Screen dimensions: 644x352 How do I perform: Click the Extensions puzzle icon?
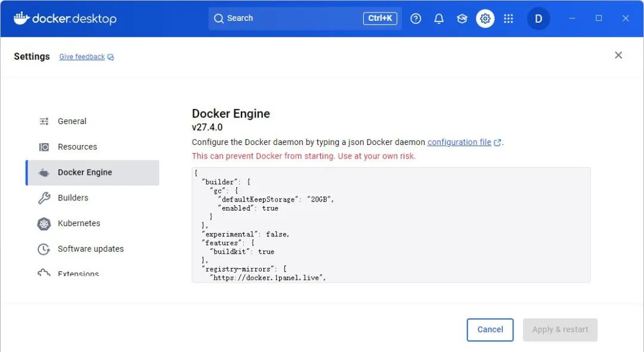(x=44, y=273)
